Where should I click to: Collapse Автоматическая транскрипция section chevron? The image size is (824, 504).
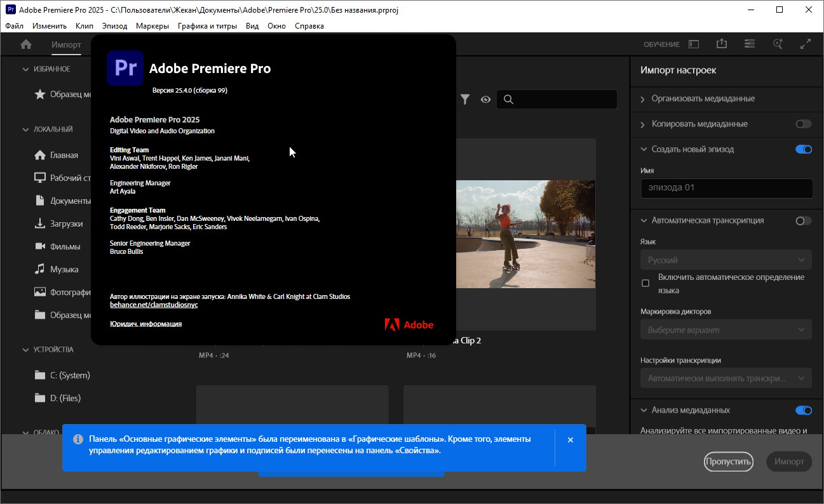coord(642,220)
